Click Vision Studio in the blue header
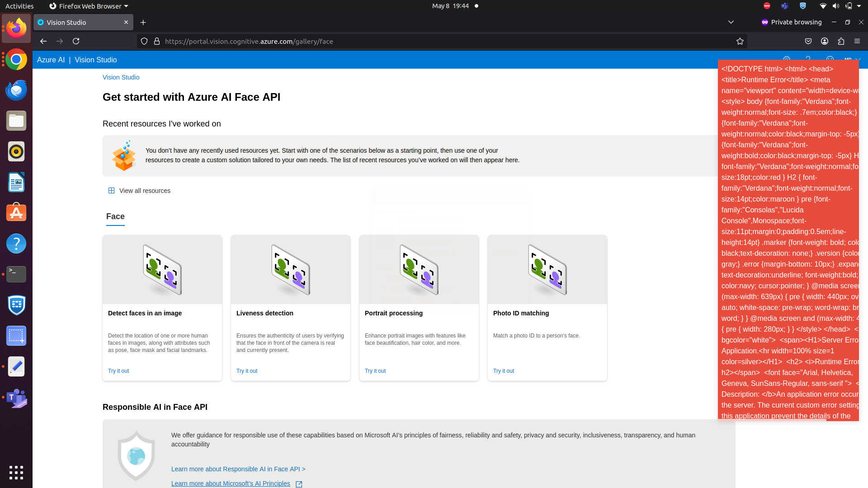This screenshot has width=868, height=488. click(96, 60)
